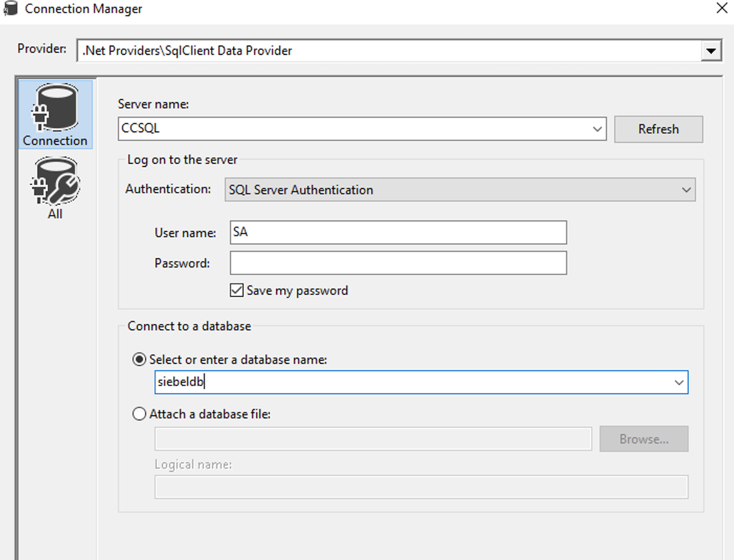This screenshot has width=734, height=560.
Task: Click the Connection Manager title bar icon
Action: 9,9
